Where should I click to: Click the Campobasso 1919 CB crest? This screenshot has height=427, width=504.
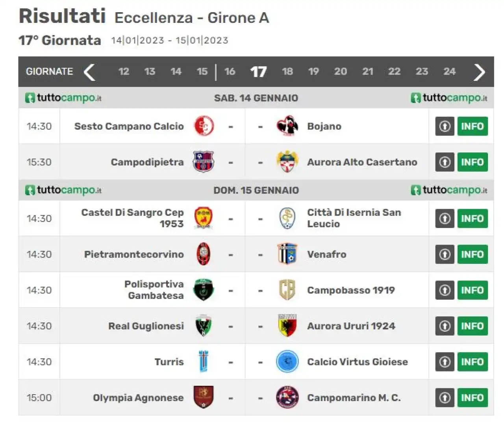287,290
